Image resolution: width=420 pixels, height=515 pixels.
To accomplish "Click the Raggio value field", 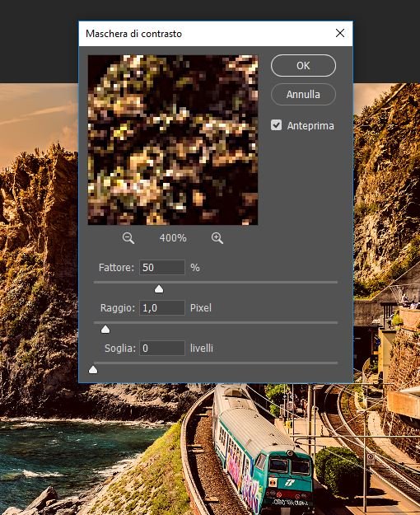I will (x=162, y=307).
